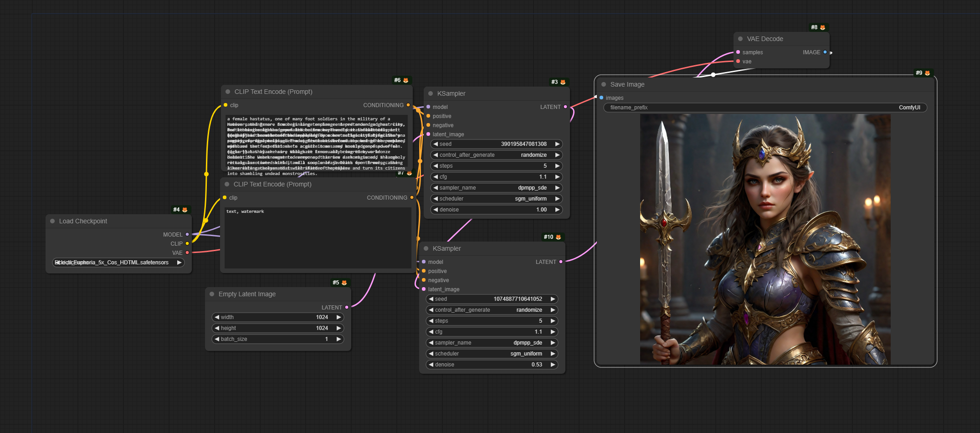Click the fox badge on VAE Decode node

coord(822,28)
